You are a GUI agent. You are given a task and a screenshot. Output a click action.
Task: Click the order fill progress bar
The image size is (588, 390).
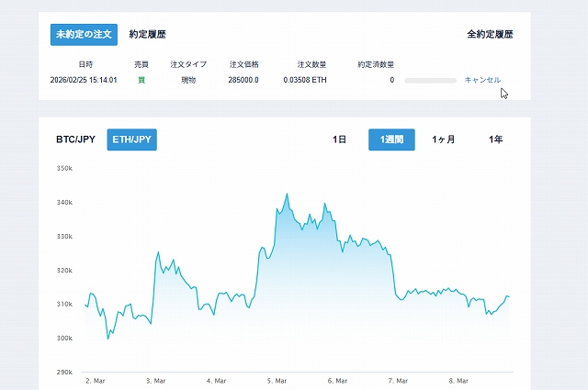[430, 81]
